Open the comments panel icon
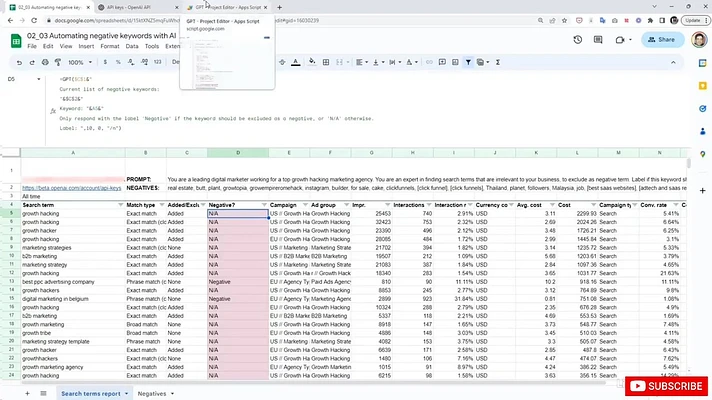The height and width of the screenshot is (400, 712). tap(598, 40)
